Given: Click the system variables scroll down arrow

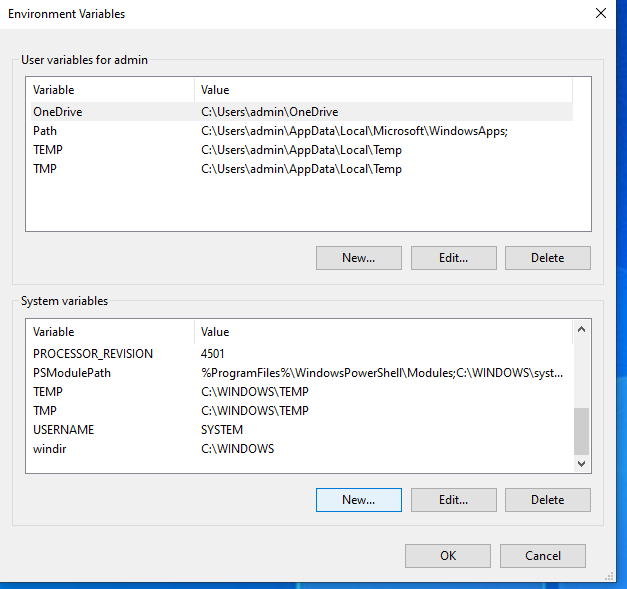Looking at the screenshot, I should click(x=581, y=463).
